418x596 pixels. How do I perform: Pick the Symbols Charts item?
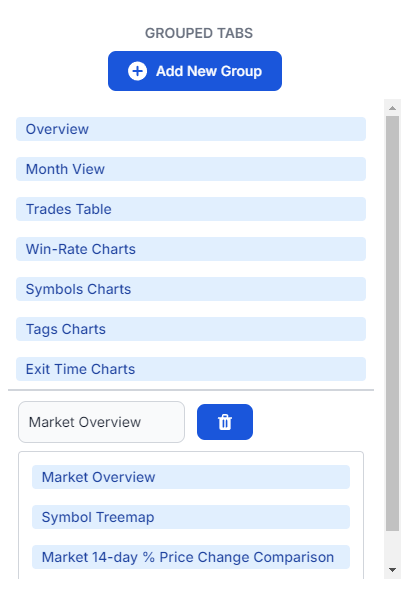[191, 289]
